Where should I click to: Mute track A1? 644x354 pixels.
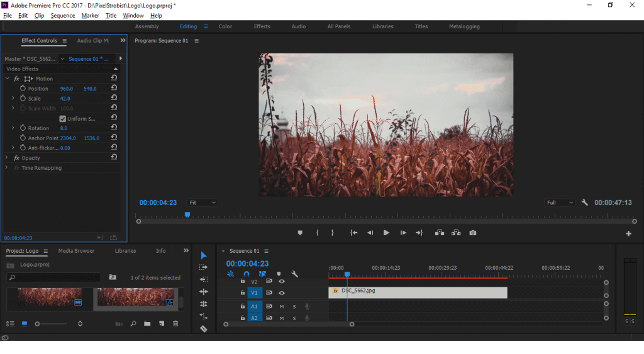pyautogui.click(x=282, y=306)
